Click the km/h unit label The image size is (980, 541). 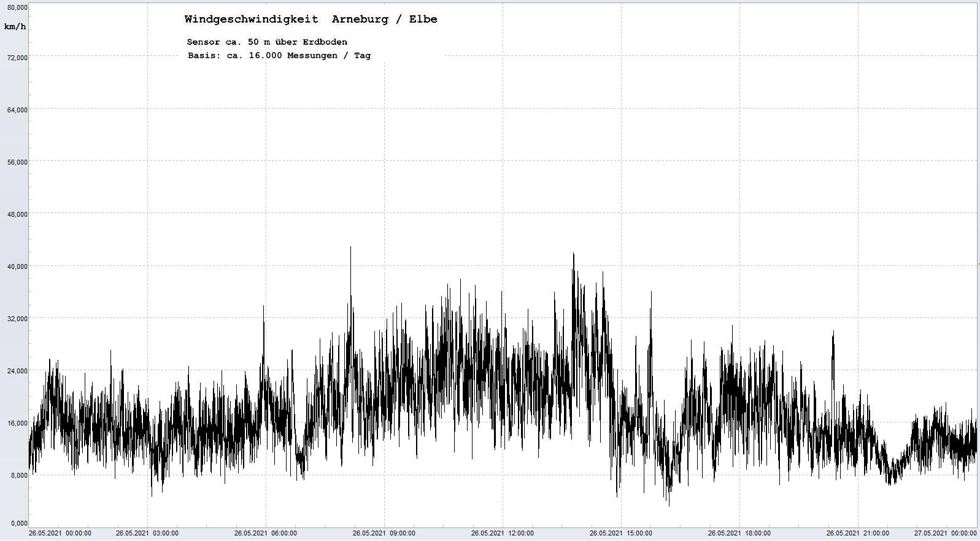tap(15, 26)
